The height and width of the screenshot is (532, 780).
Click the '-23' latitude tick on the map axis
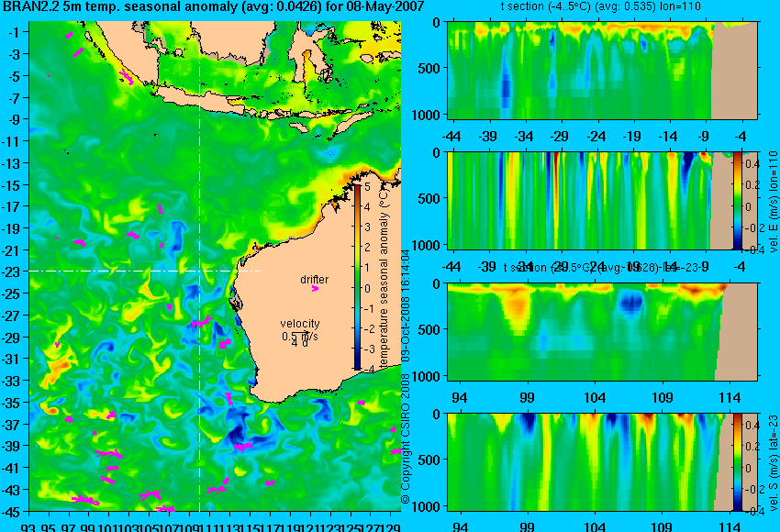12,272
